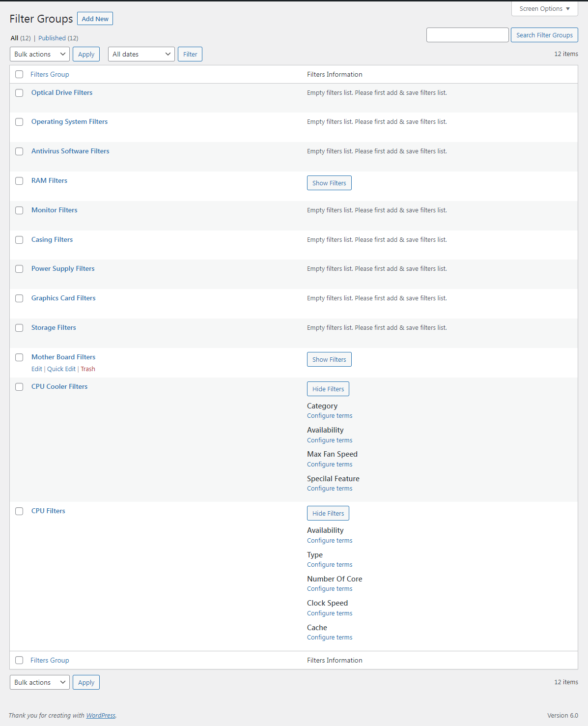Check the Antivirus Software Filters row

[19, 151]
